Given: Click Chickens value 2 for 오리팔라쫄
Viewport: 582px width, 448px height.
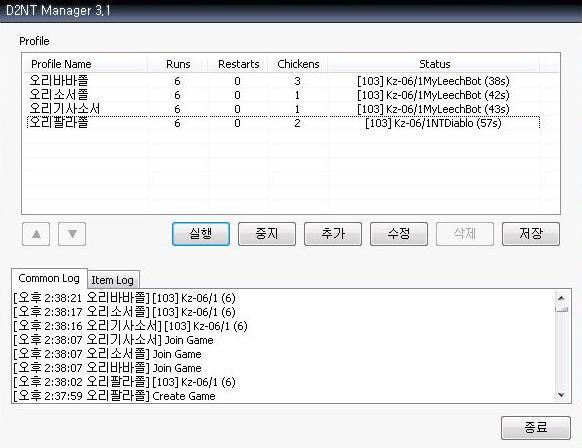Looking at the screenshot, I should tap(297, 123).
